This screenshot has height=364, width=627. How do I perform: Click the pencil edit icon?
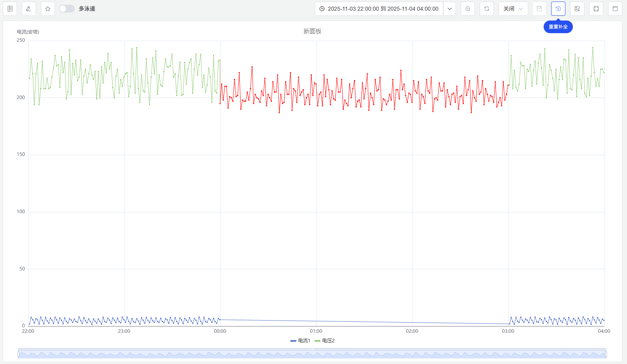(29, 9)
